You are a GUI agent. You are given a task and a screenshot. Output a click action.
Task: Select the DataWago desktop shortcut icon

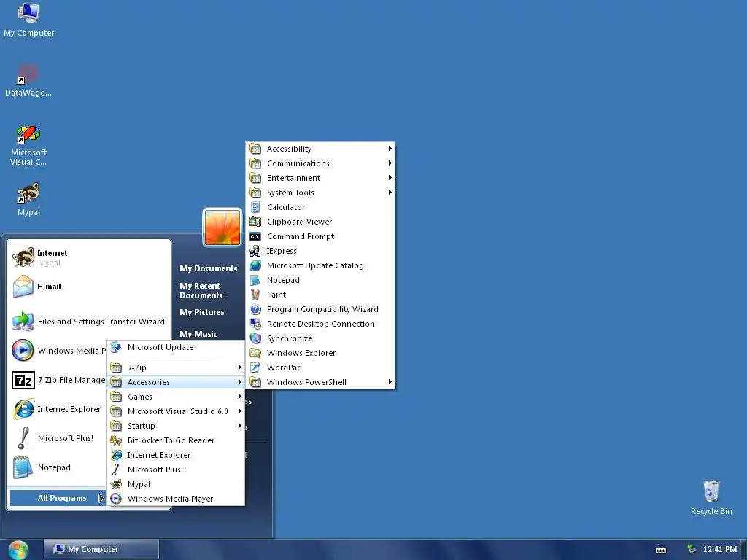pos(28,80)
